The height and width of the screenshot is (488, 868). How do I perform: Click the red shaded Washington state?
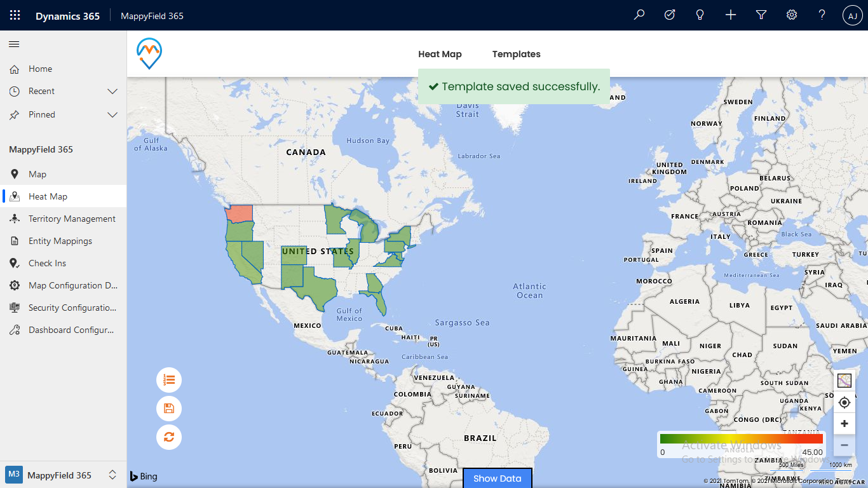240,213
